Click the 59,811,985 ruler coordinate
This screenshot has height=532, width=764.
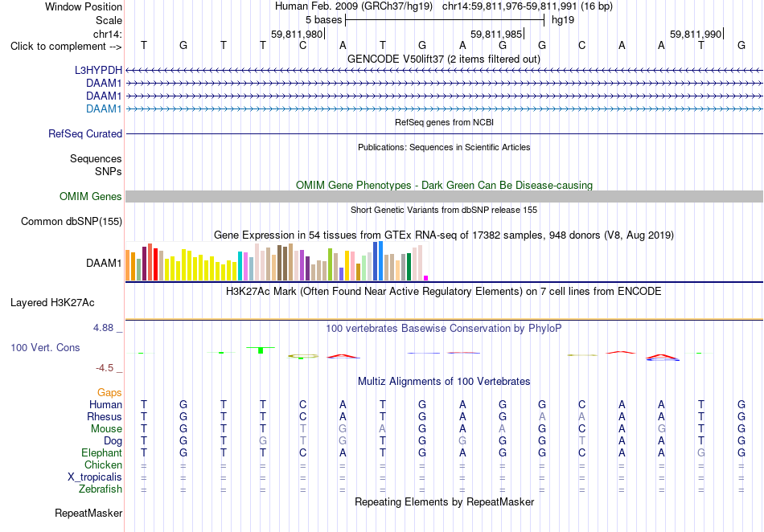496,34
